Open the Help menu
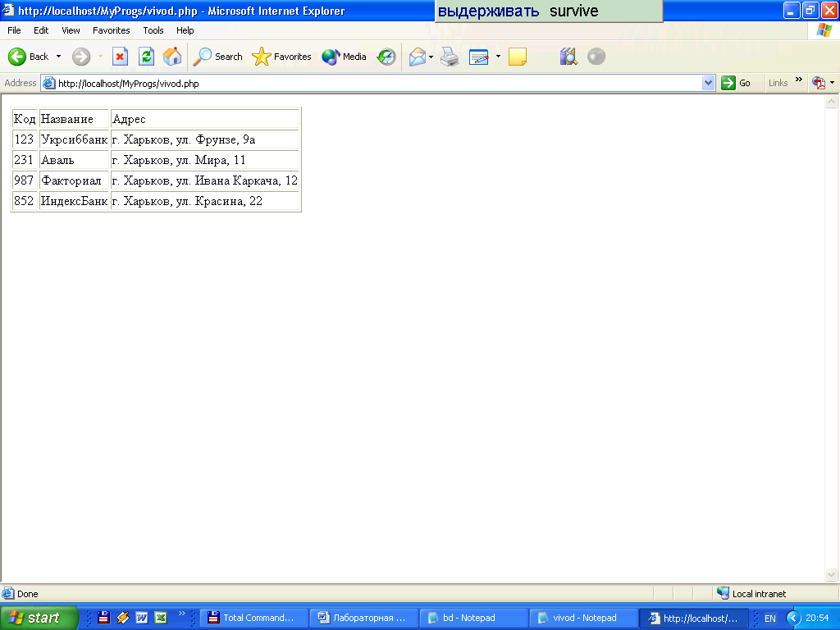Screen dimensions: 840x630 pyautogui.click(x=185, y=30)
